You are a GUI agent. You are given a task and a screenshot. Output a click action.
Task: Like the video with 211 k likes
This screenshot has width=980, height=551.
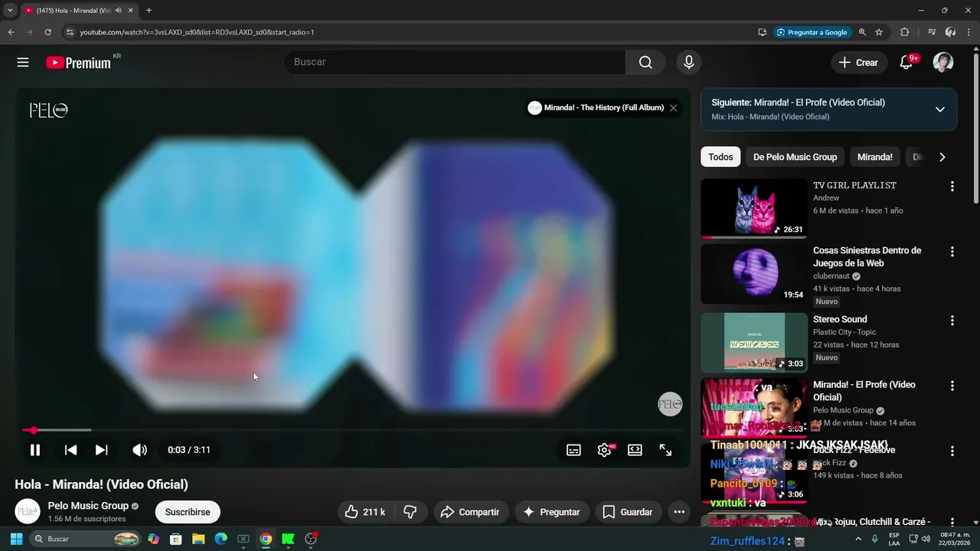[365, 512]
